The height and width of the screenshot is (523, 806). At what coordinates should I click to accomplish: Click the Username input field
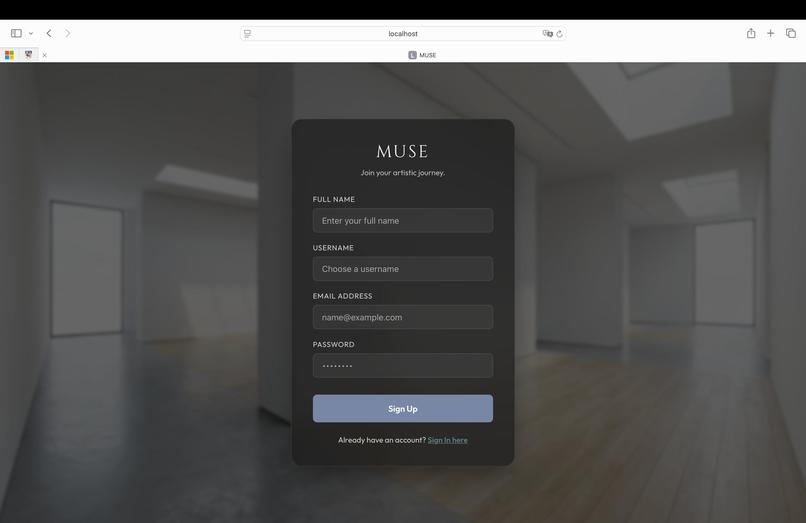click(403, 269)
